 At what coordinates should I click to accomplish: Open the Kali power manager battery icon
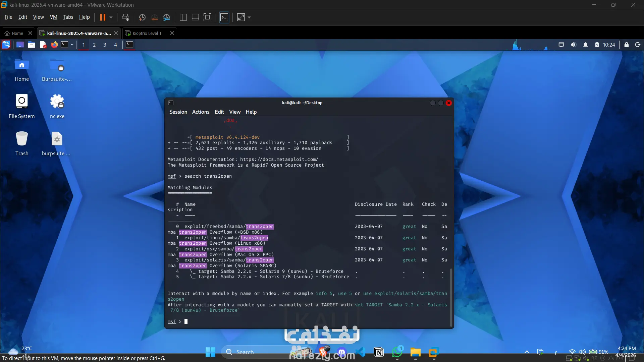pos(597,45)
